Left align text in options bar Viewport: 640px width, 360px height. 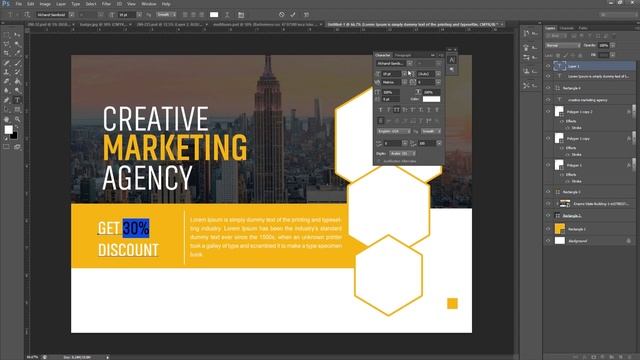pyautogui.click(x=185, y=15)
